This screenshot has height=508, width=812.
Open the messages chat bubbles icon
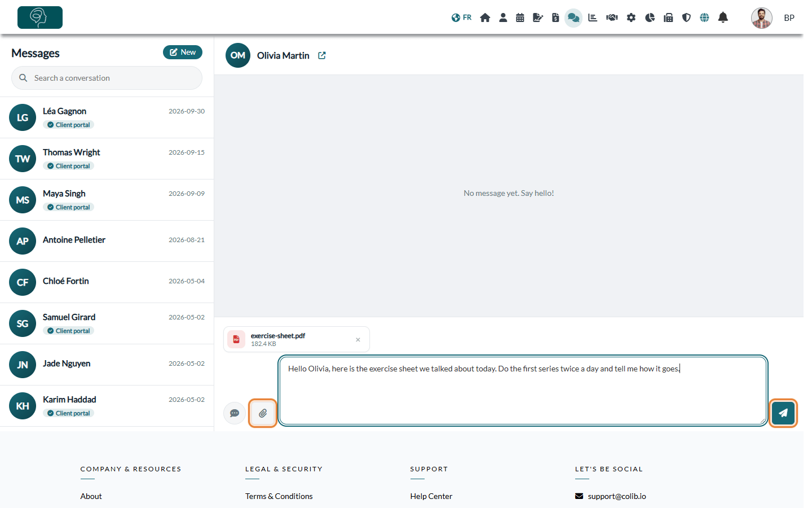(573, 17)
